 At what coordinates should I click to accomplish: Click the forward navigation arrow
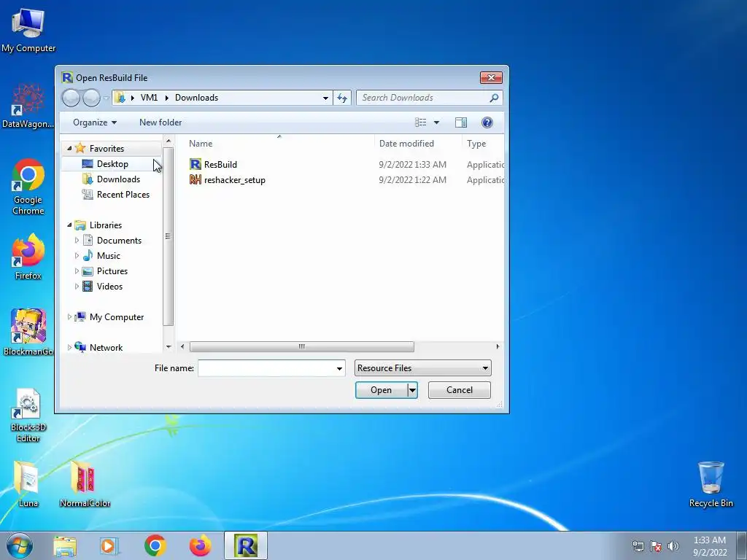pos(91,98)
